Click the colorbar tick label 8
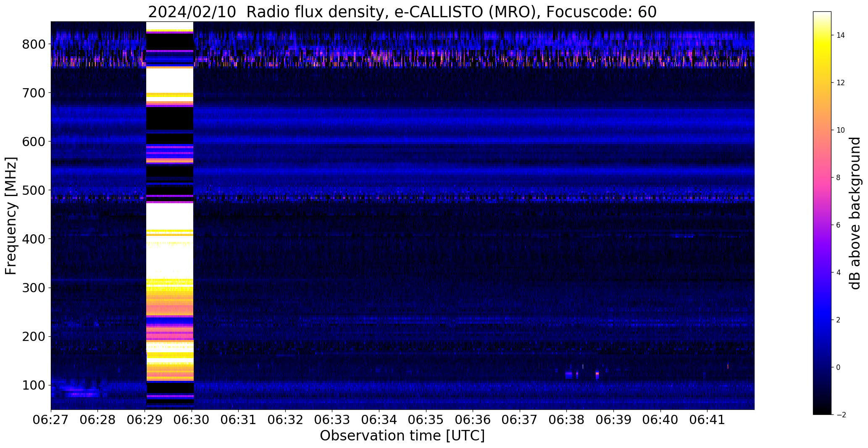 pos(838,178)
